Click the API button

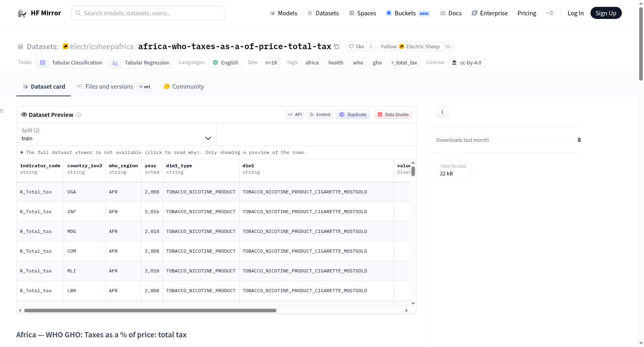(x=295, y=114)
